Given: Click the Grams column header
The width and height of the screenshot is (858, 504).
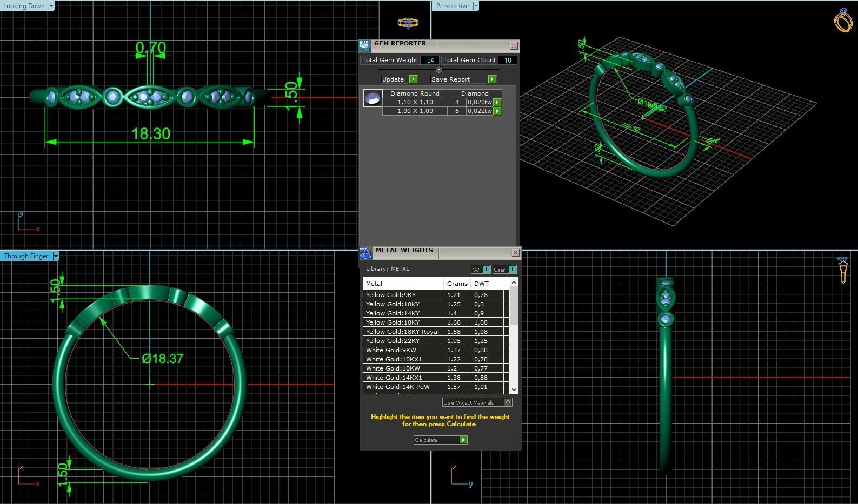Looking at the screenshot, I should 458,284.
